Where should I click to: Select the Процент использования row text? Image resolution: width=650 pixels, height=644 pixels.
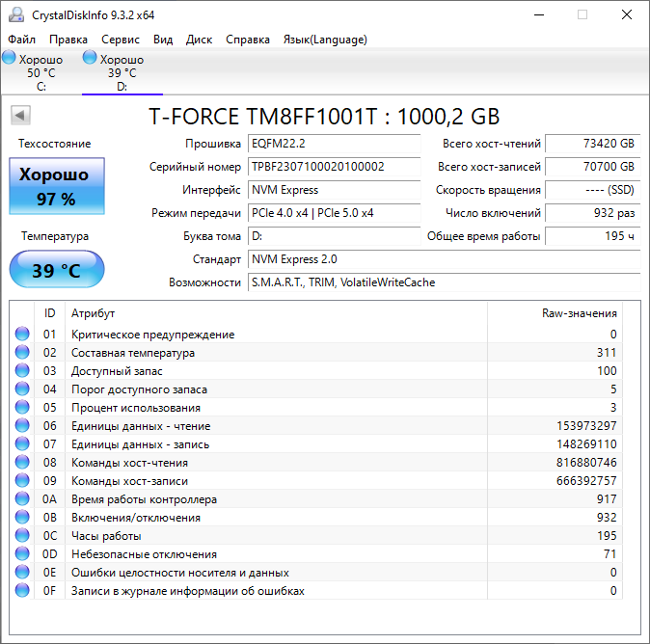(136, 408)
